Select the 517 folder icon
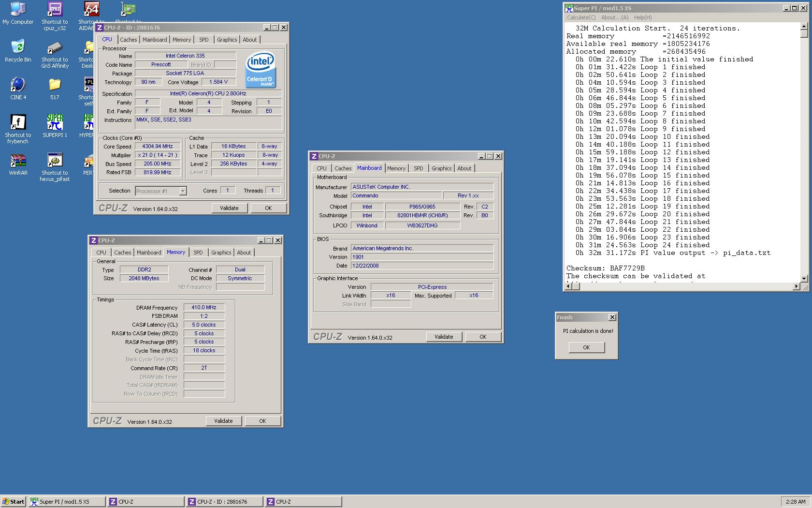Screen dimensions: 812x508 coord(55,89)
